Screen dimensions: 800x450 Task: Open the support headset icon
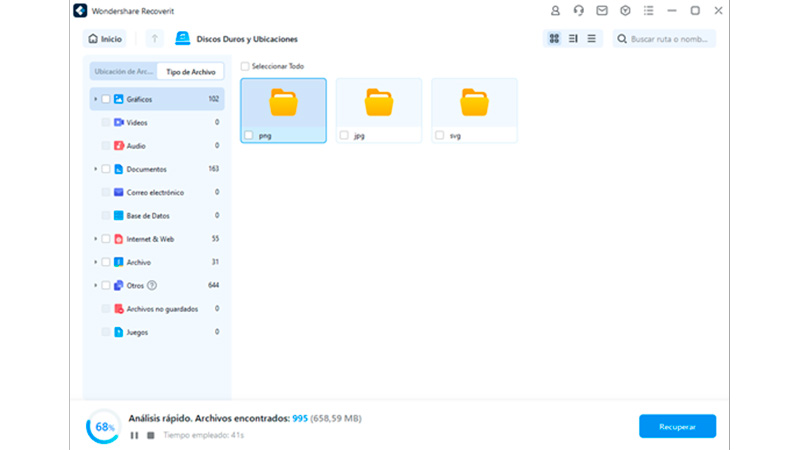pos(578,10)
